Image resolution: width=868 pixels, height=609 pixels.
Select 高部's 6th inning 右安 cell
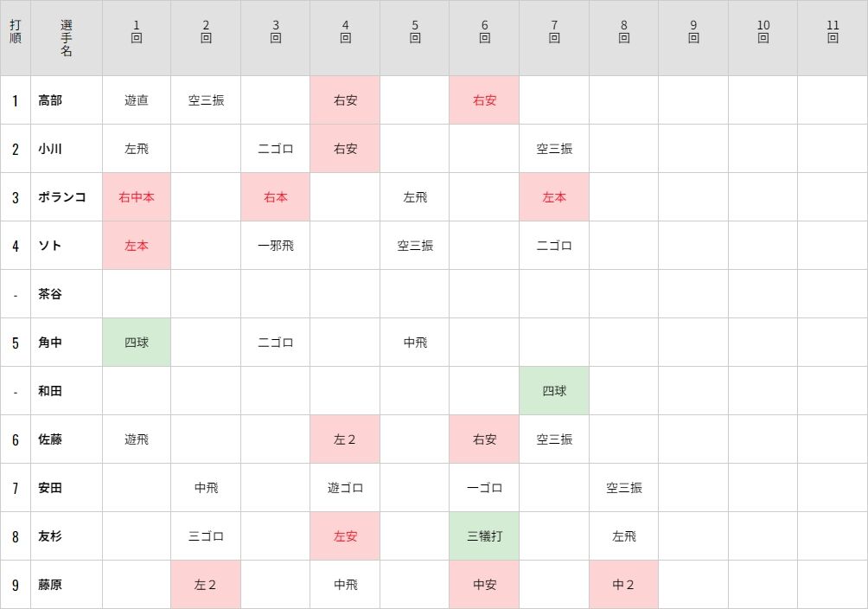(484, 100)
